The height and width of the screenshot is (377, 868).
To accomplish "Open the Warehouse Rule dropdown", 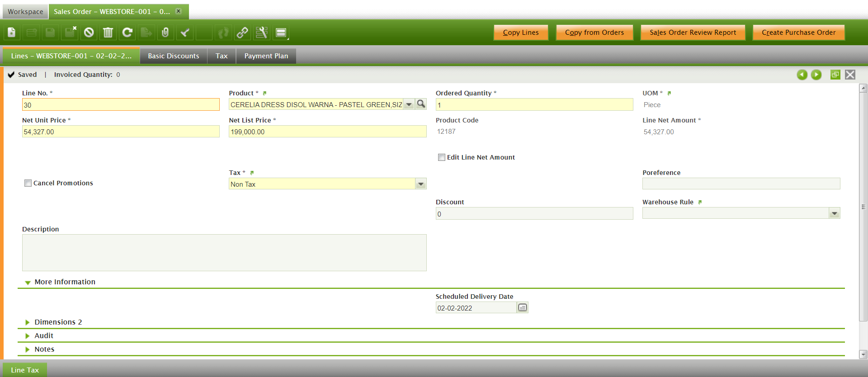I will coord(835,213).
